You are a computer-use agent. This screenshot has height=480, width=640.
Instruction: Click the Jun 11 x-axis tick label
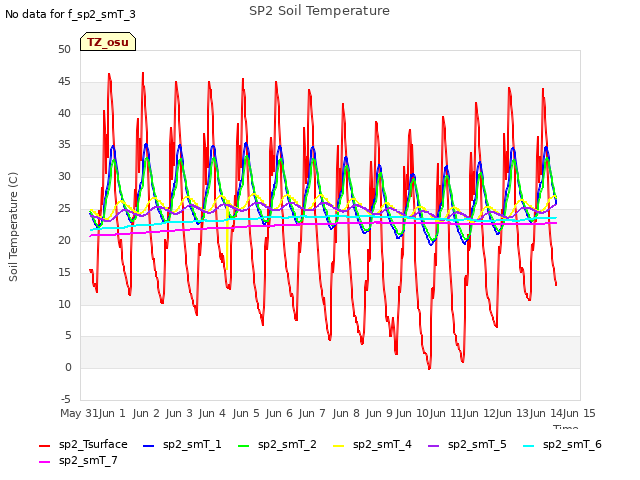446,413
